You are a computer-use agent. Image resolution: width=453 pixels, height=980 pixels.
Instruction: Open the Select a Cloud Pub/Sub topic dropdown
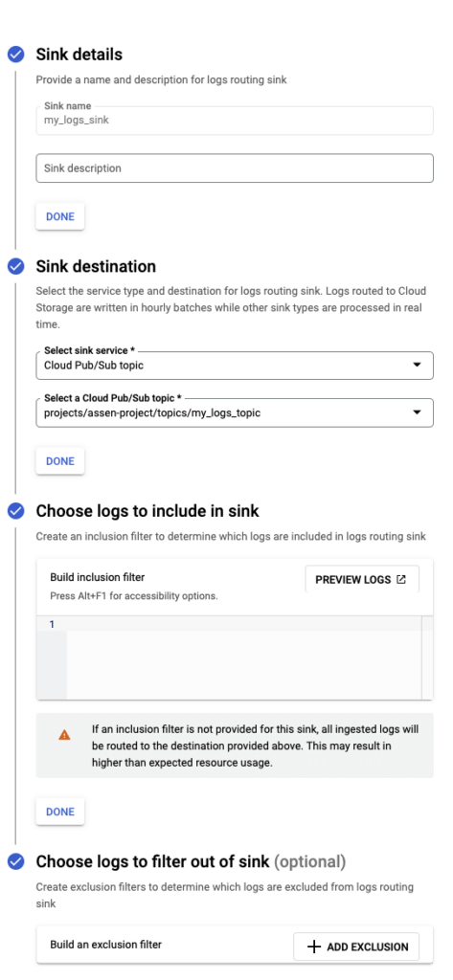235,412
